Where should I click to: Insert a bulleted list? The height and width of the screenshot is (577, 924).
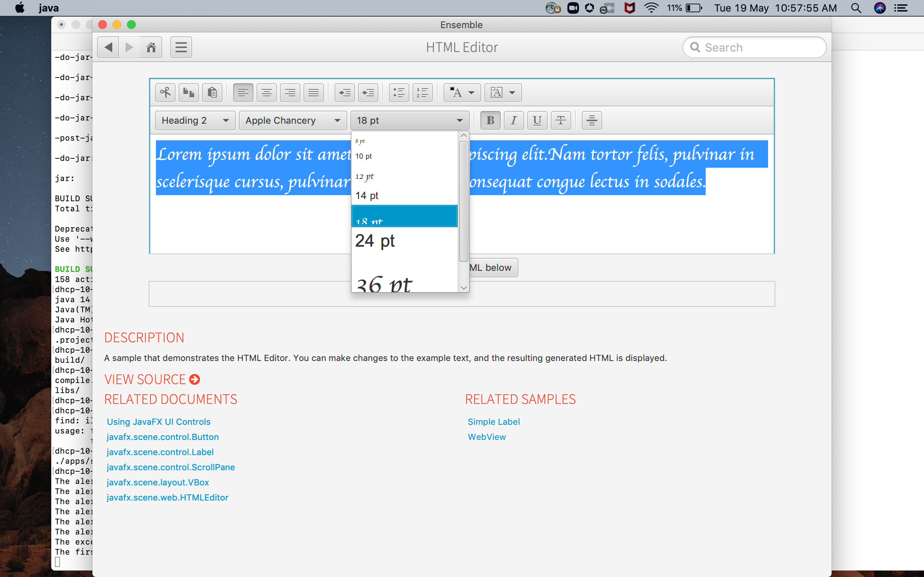[x=399, y=93]
